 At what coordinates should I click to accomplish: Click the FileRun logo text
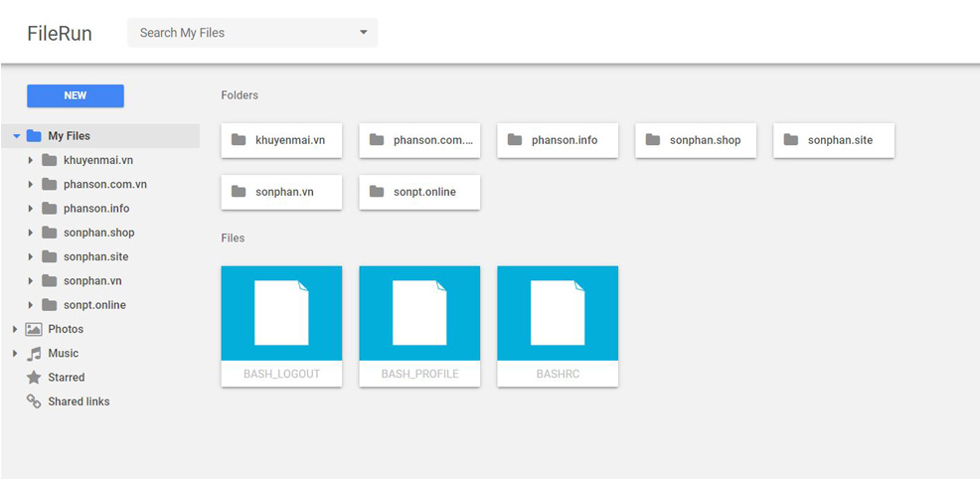pos(60,34)
